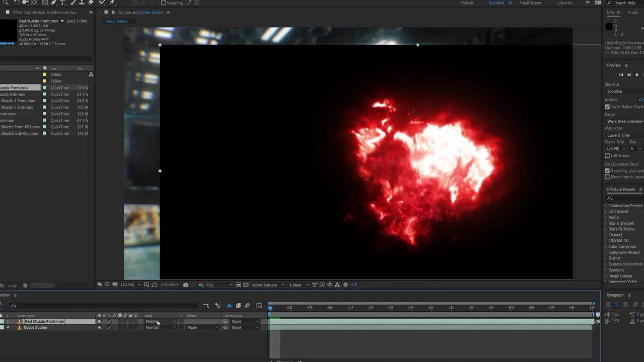Click Show Channel RGB color icon
The image size is (644, 362).
pos(201,285)
